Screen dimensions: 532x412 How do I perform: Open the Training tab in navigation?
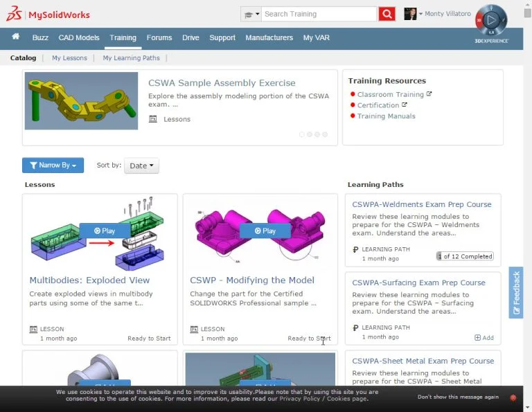123,38
